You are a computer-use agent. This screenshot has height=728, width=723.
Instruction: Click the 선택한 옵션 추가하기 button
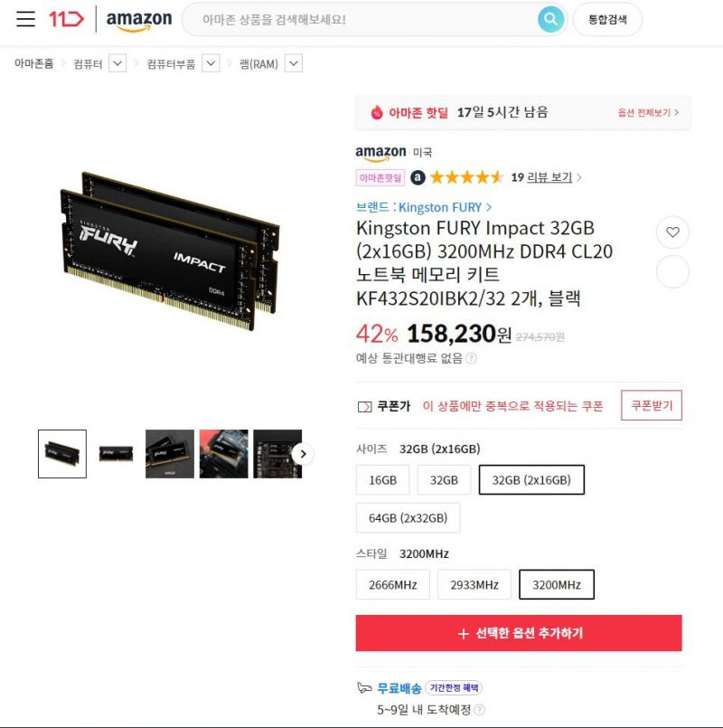click(x=519, y=633)
